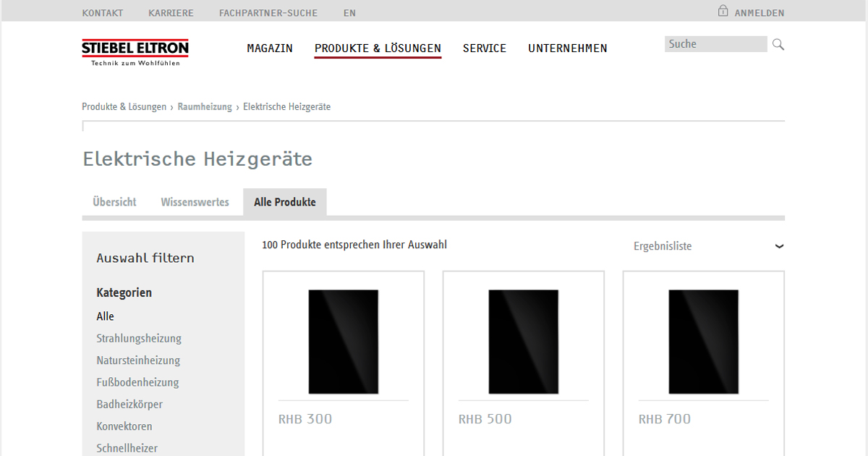The height and width of the screenshot is (456, 868).
Task: Select the Natursteinheizung category filter
Action: (x=137, y=360)
